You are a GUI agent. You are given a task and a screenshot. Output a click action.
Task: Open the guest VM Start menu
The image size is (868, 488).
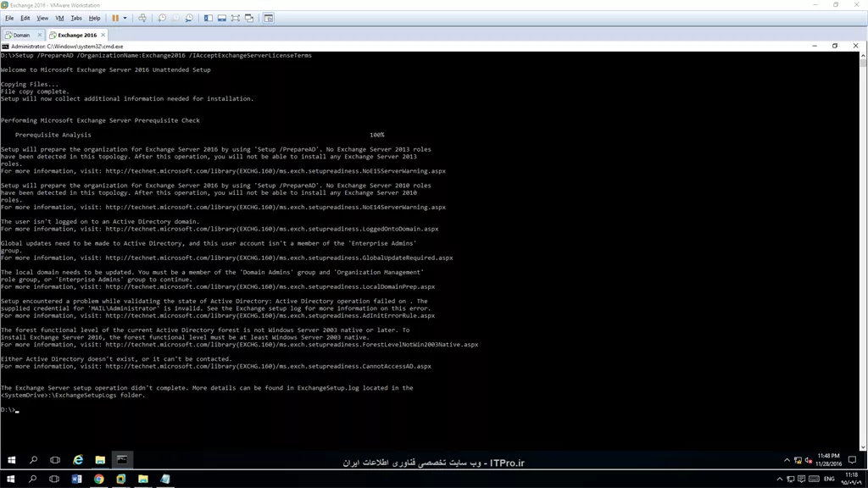point(11,460)
